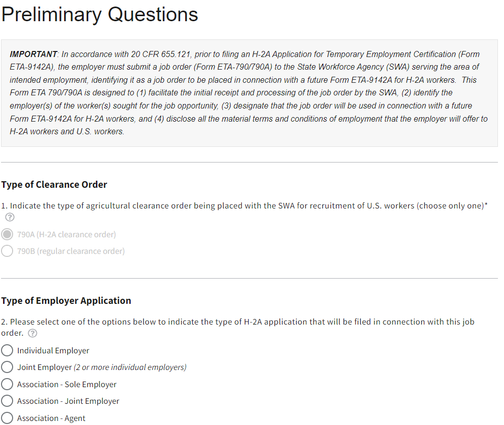The height and width of the screenshot is (425, 504).
Task: Click the 'Type of Employer Application' section heading
Action: tap(66, 301)
